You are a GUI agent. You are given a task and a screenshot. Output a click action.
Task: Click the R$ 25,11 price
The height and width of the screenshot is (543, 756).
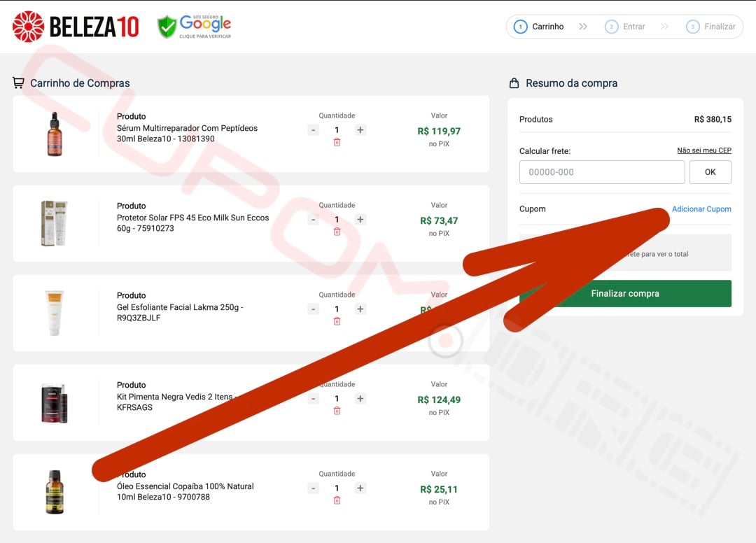pyautogui.click(x=439, y=490)
